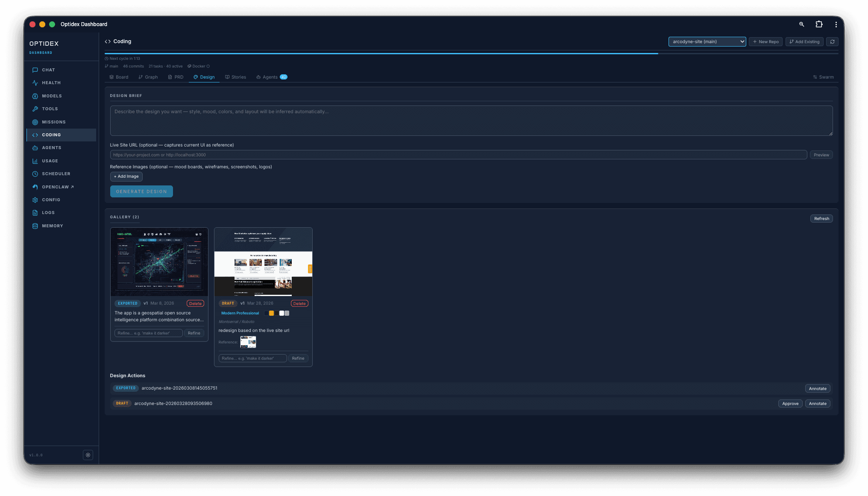Open the Health pulse icon

[35, 83]
